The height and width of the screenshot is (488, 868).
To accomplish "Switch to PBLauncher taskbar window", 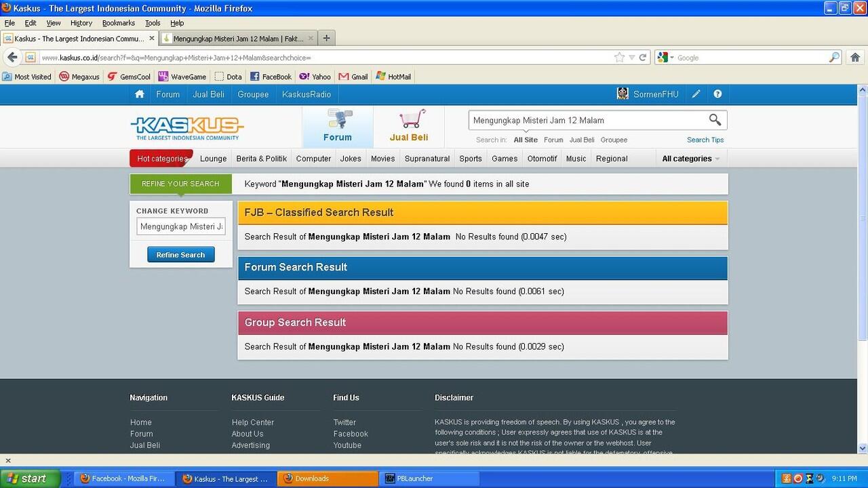I will coord(429,479).
